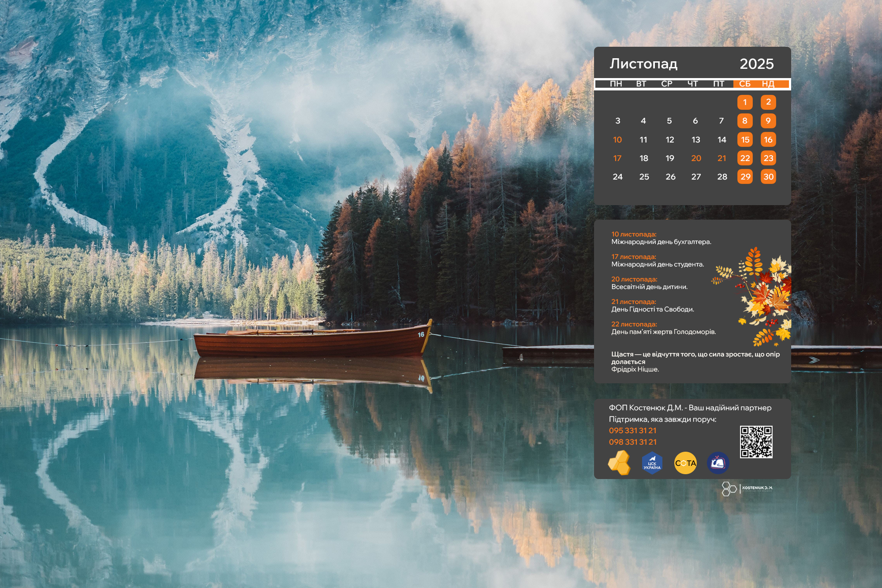Click the Kosteniuk D.M. watermark logo

tap(747, 488)
